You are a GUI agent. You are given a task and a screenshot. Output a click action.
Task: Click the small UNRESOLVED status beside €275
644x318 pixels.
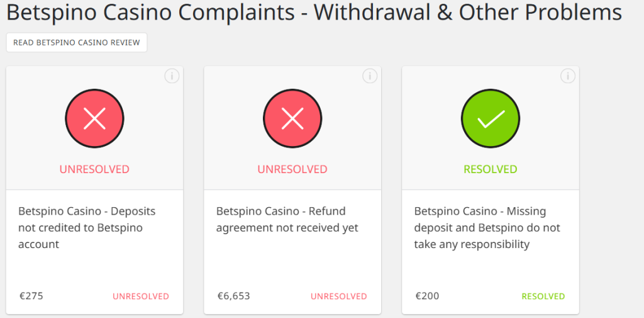click(141, 297)
